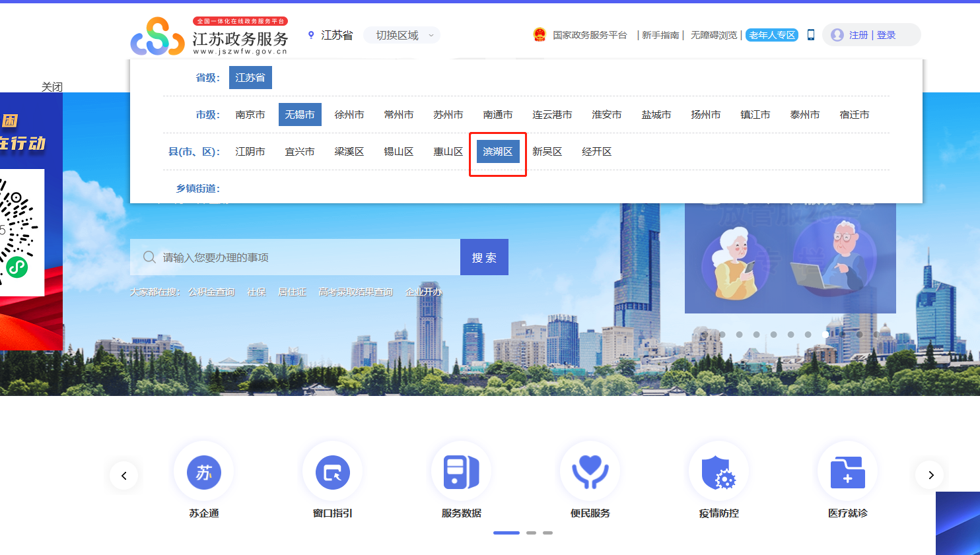
Task: Open the 便民服务 heart icon
Action: click(590, 473)
